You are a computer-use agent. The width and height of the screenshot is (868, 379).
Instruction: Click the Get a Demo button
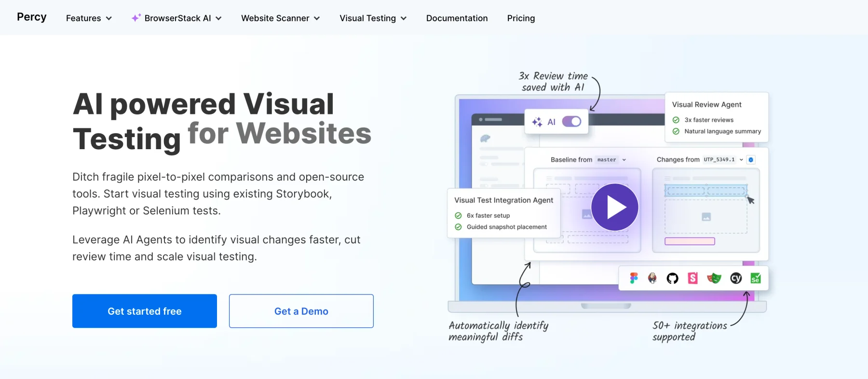click(301, 311)
